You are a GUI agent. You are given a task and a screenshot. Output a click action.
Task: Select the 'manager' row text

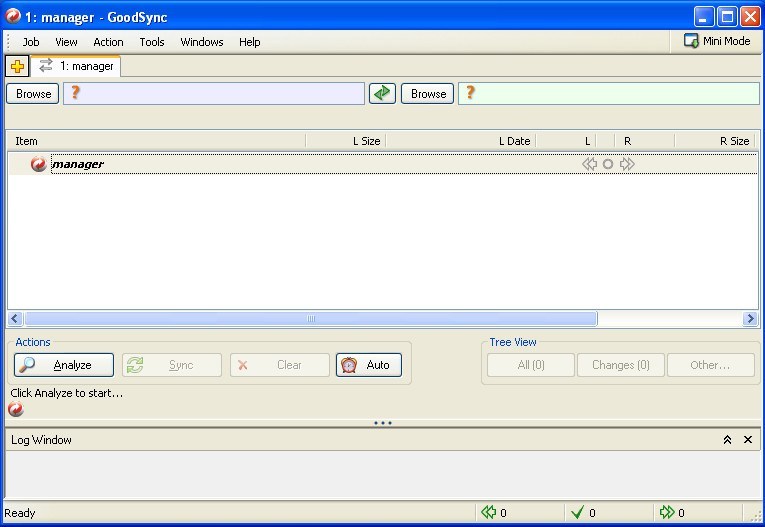(78, 164)
